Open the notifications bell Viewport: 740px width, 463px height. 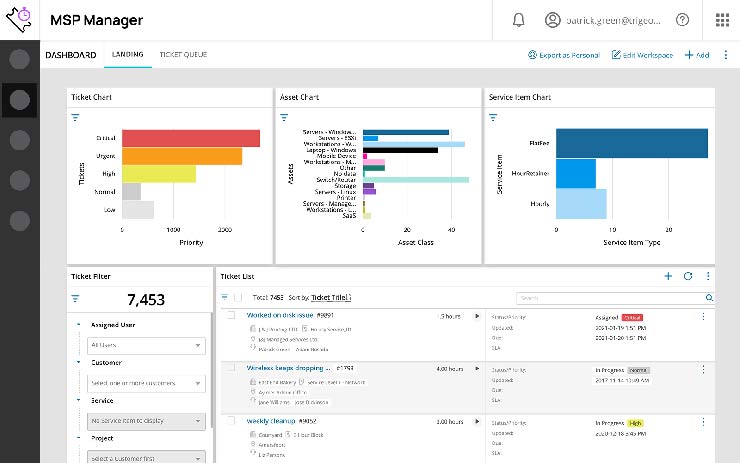(x=518, y=20)
